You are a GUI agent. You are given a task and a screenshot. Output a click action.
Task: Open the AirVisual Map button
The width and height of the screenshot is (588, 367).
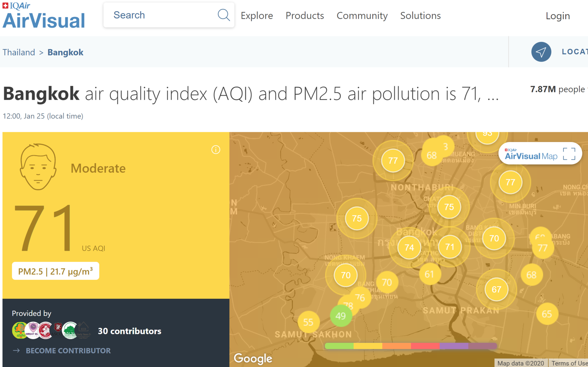point(540,153)
